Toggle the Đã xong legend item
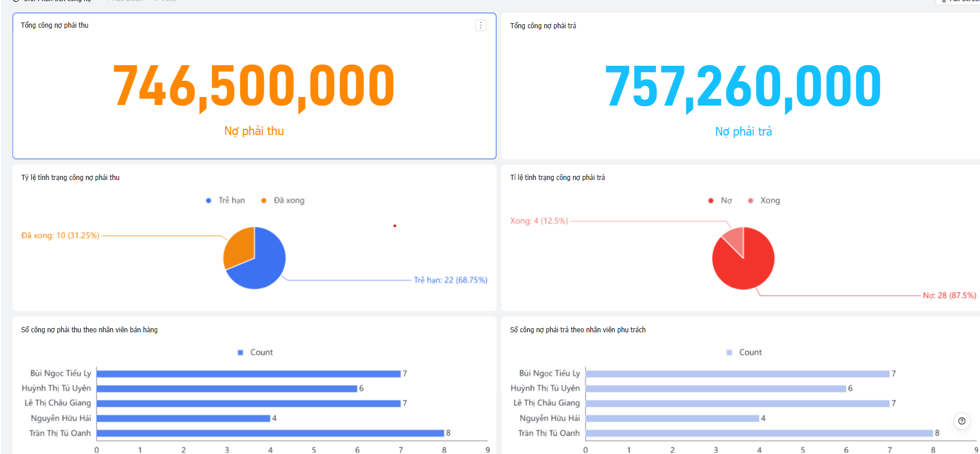The height and width of the screenshot is (454, 980). click(x=282, y=200)
